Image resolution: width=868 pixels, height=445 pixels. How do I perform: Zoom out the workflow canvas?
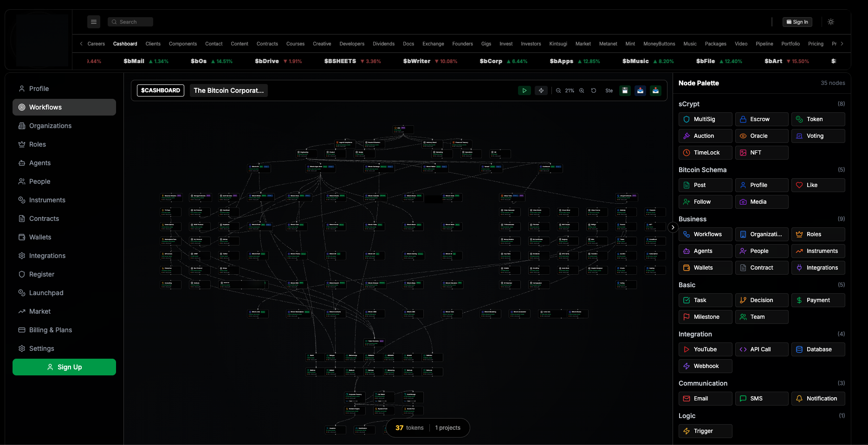click(x=558, y=91)
